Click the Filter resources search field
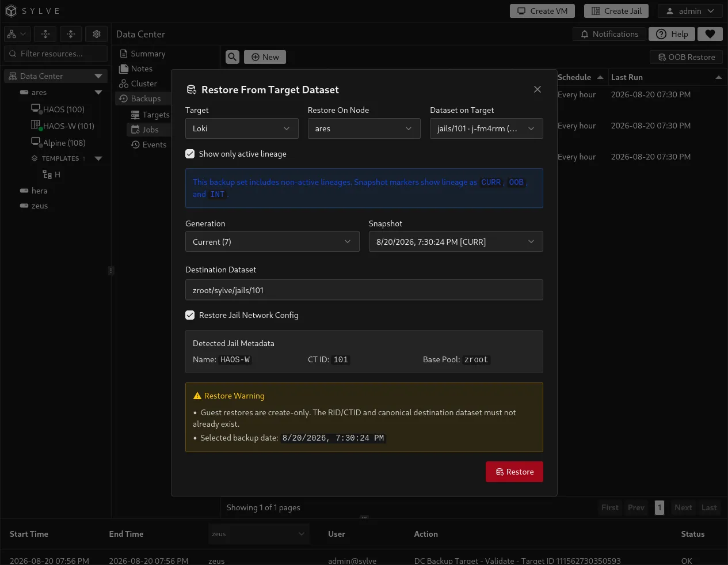728x565 pixels. point(56,54)
